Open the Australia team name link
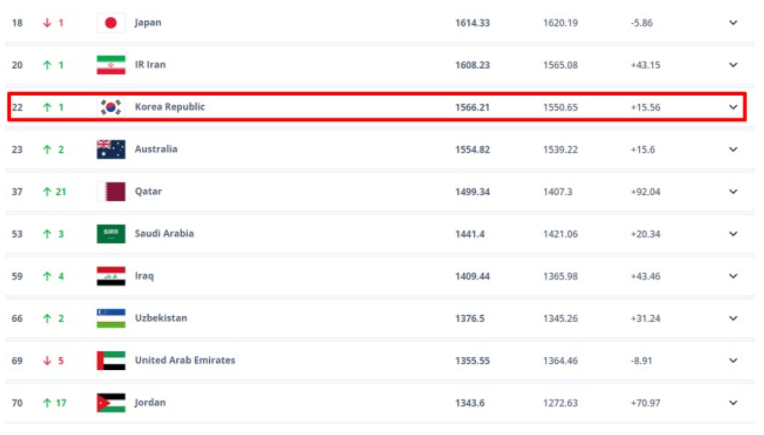Image resolution: width=764 pixels, height=435 pixels. tap(156, 149)
